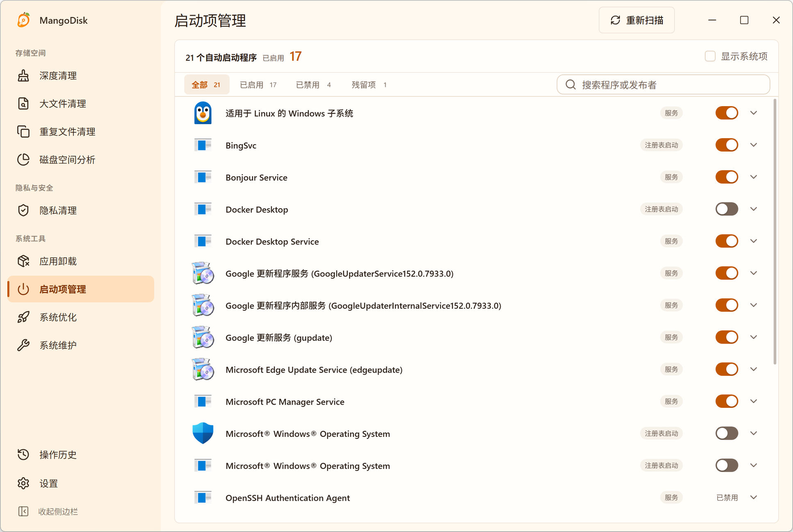The image size is (793, 532).
Task: Disable Docker Desktop Service toggle
Action: pyautogui.click(x=727, y=241)
